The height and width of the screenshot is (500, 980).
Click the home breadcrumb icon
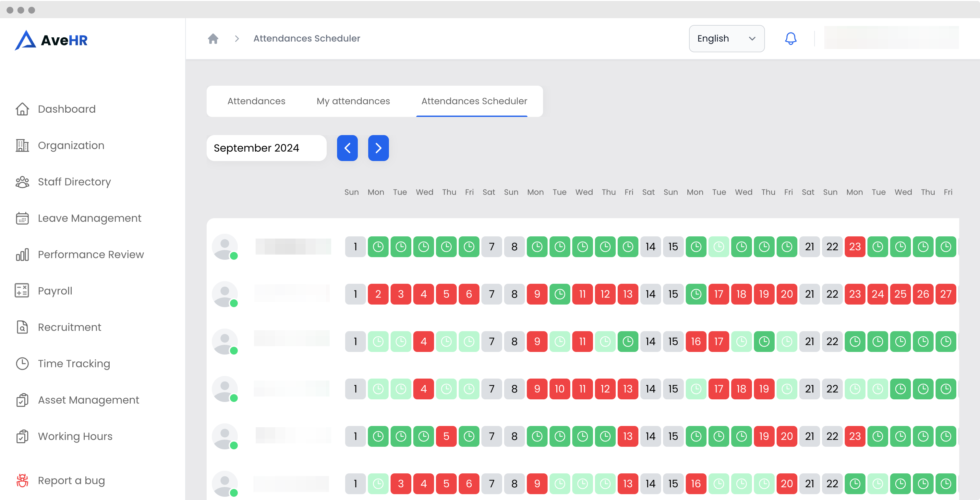(213, 38)
